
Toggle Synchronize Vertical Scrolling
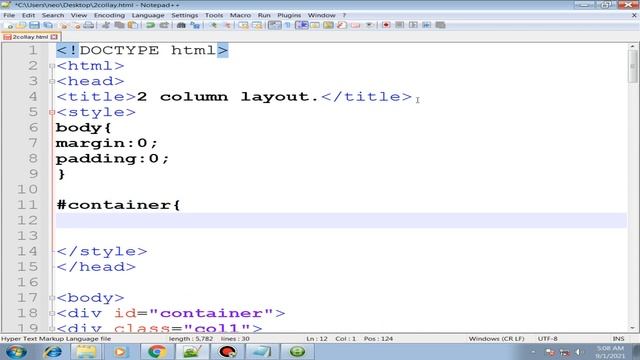243,25
